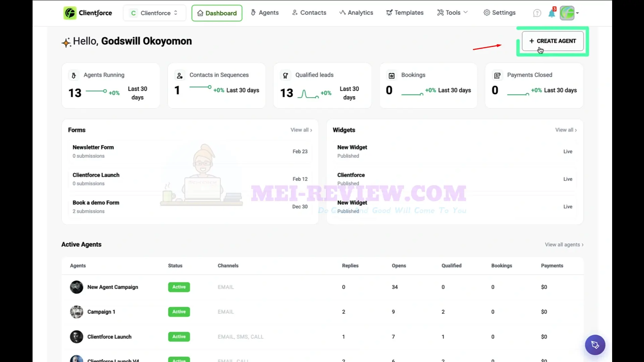Open the Clientforce Launch form entry

click(190, 179)
